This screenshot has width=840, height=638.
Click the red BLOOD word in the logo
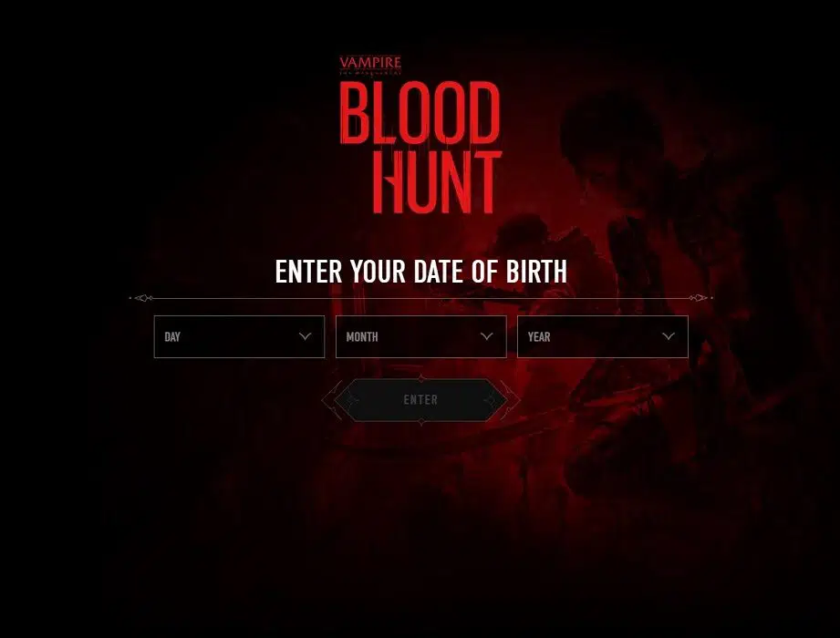pos(420,113)
